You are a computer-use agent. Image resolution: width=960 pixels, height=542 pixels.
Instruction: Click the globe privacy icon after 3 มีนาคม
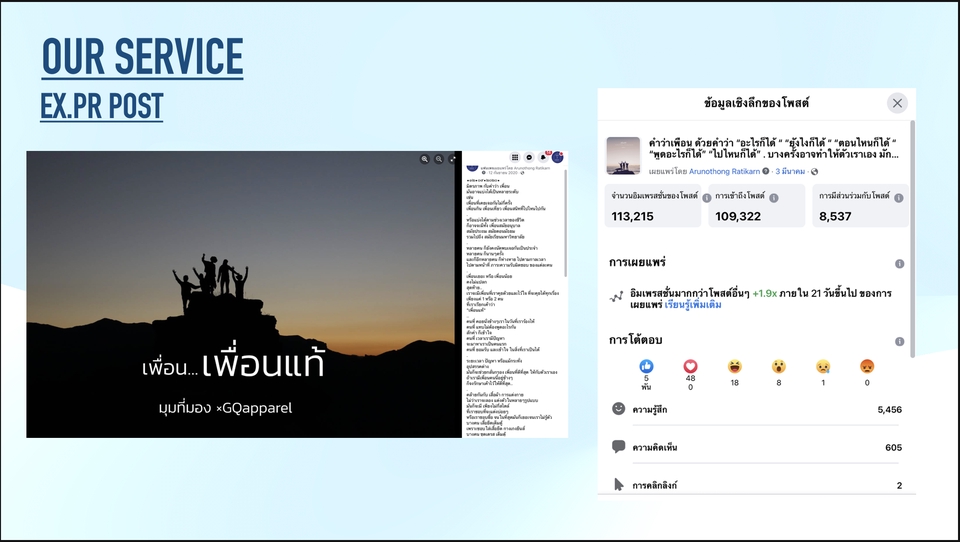(814, 171)
